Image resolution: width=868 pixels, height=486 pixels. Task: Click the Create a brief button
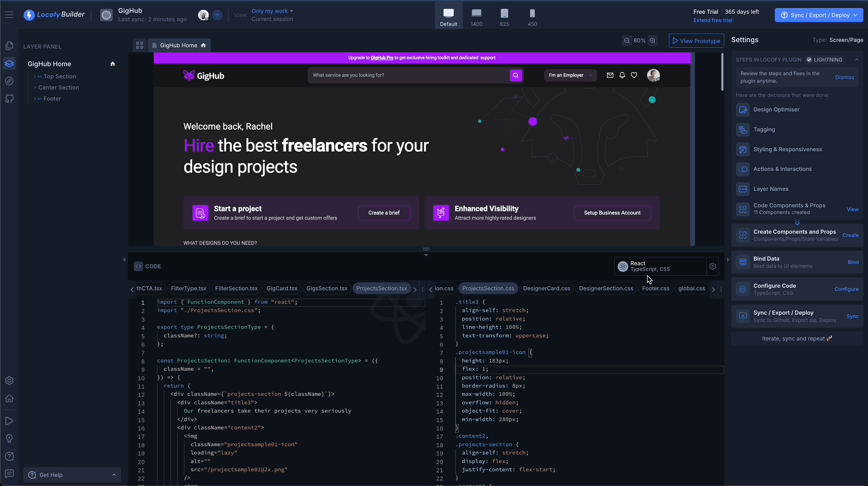click(384, 213)
